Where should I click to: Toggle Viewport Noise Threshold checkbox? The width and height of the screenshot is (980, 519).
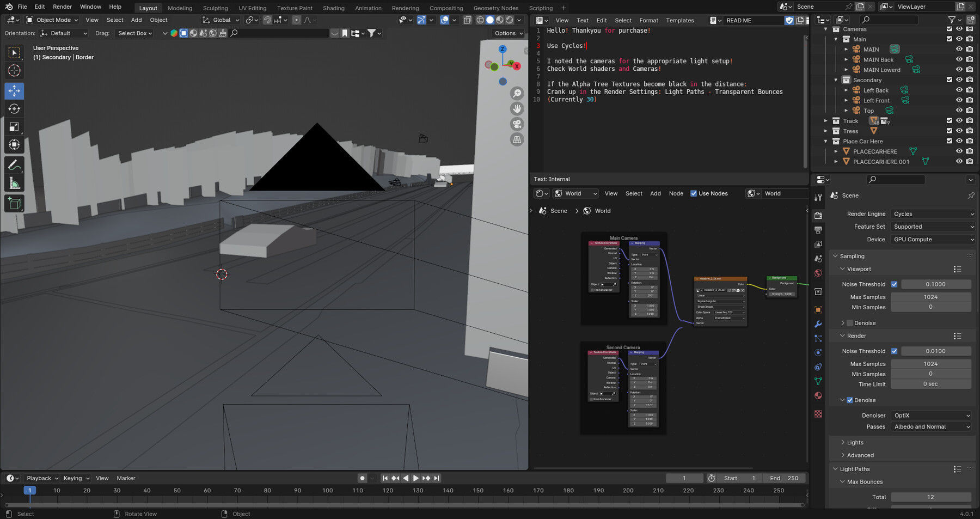[x=894, y=284]
